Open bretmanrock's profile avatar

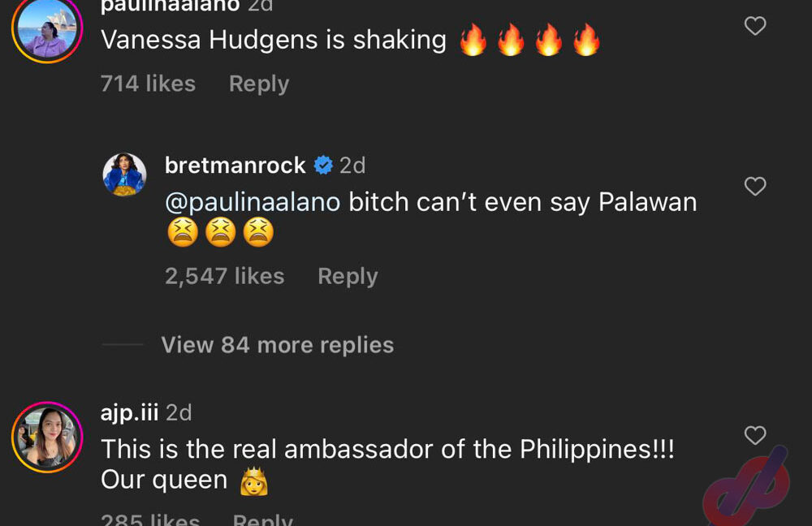click(x=124, y=175)
